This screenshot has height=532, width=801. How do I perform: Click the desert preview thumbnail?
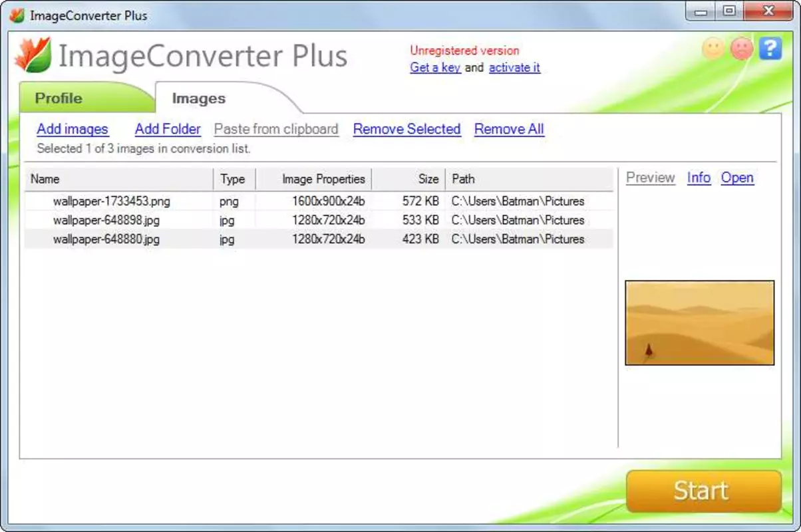click(700, 323)
